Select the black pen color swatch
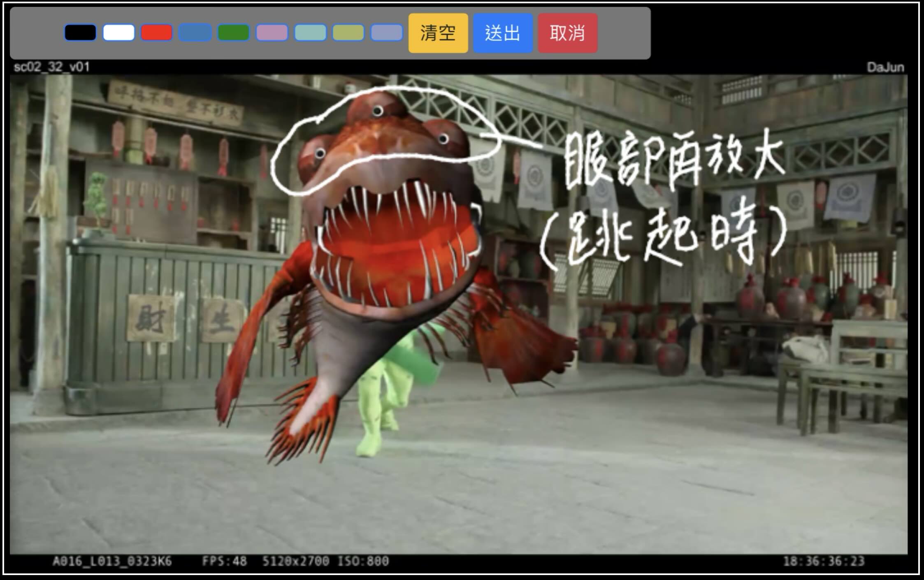The height and width of the screenshot is (580, 924). point(80,32)
